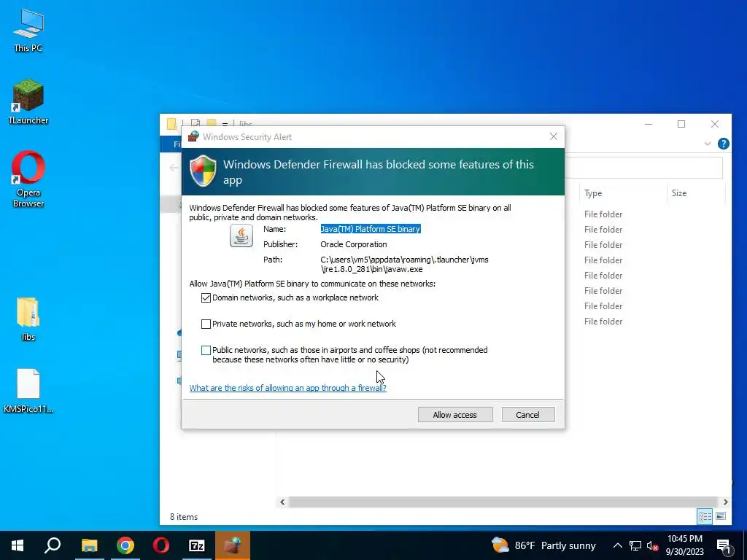Cancel the firewall alert dialog
747x560 pixels.
pyautogui.click(x=528, y=415)
